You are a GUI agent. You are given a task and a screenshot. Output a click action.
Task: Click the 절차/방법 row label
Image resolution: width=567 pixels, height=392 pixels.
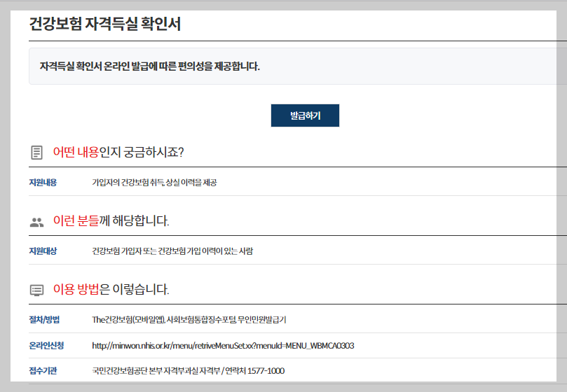point(44,320)
